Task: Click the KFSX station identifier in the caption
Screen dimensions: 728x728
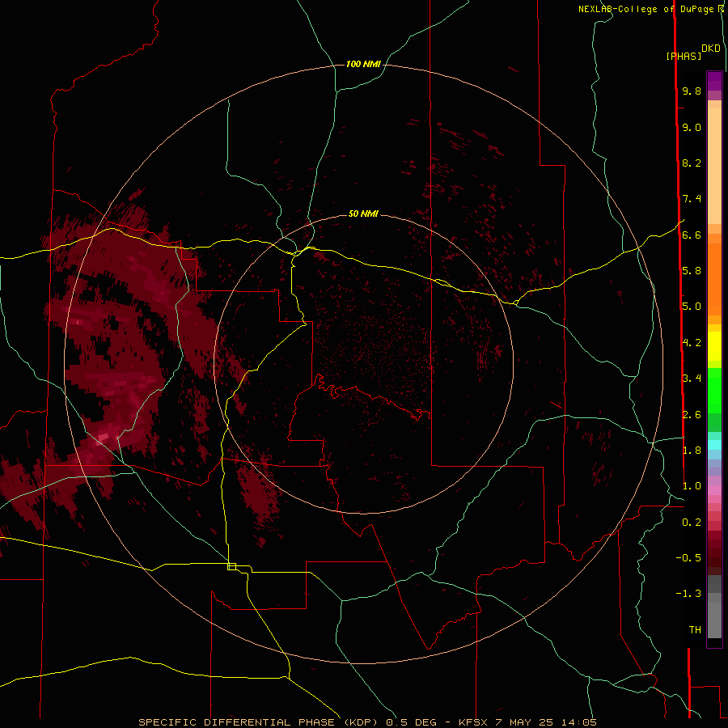Action: click(x=473, y=722)
